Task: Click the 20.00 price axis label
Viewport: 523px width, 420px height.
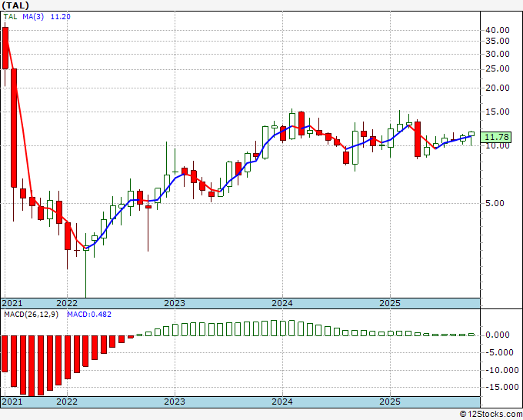Action: [498, 88]
